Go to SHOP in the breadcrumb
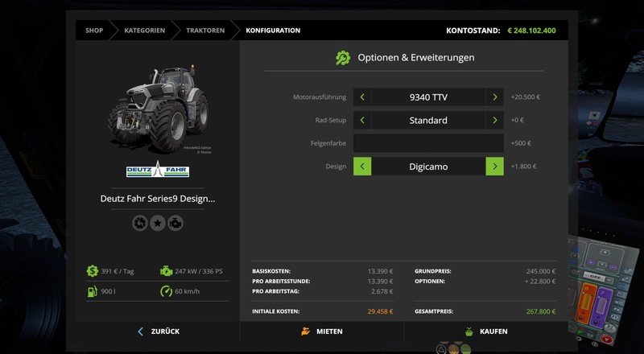 coord(94,31)
